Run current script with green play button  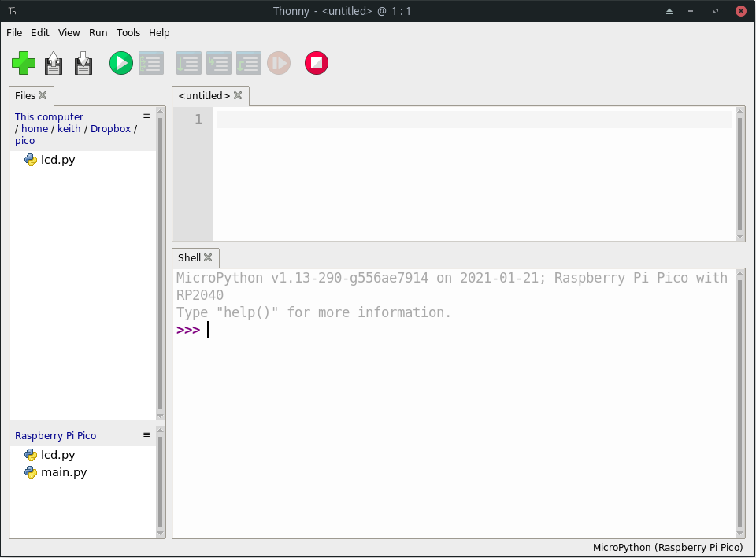click(121, 63)
